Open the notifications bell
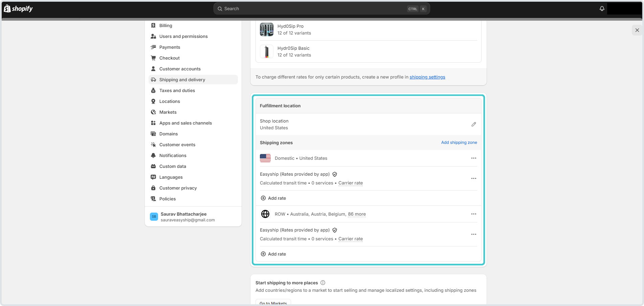This screenshot has height=306, width=644. click(602, 9)
